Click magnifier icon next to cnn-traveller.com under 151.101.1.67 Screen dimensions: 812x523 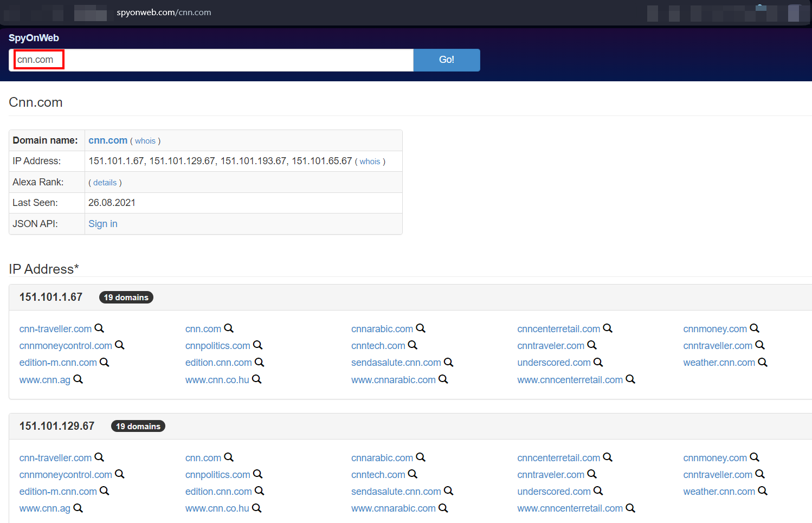99,328
